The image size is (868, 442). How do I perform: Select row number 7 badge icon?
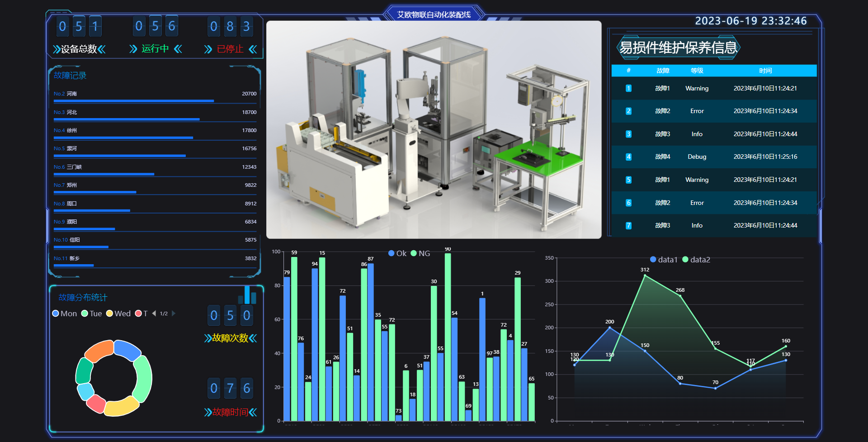[628, 226]
